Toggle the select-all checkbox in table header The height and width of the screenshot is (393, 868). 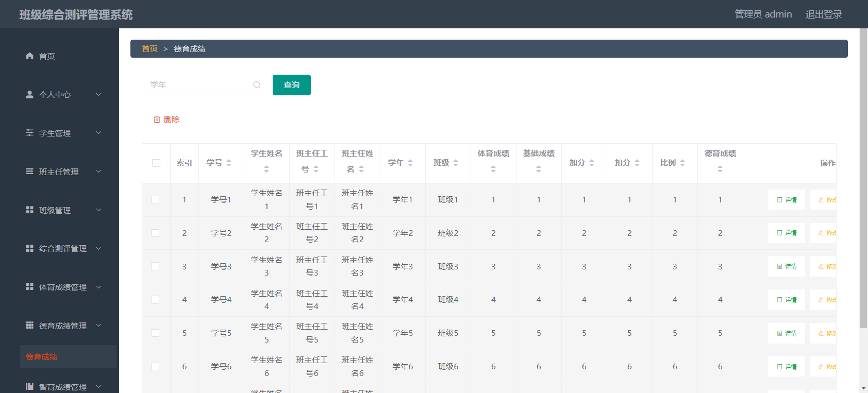point(156,163)
